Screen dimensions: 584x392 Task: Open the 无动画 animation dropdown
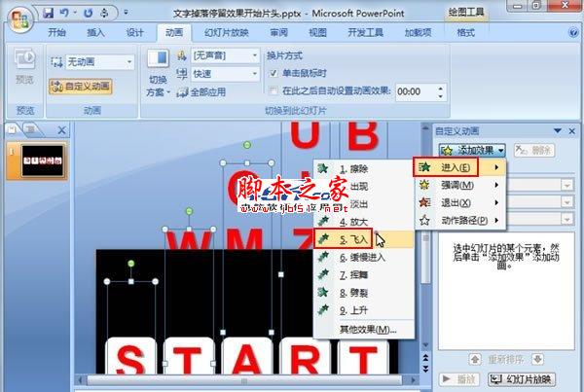click(129, 62)
